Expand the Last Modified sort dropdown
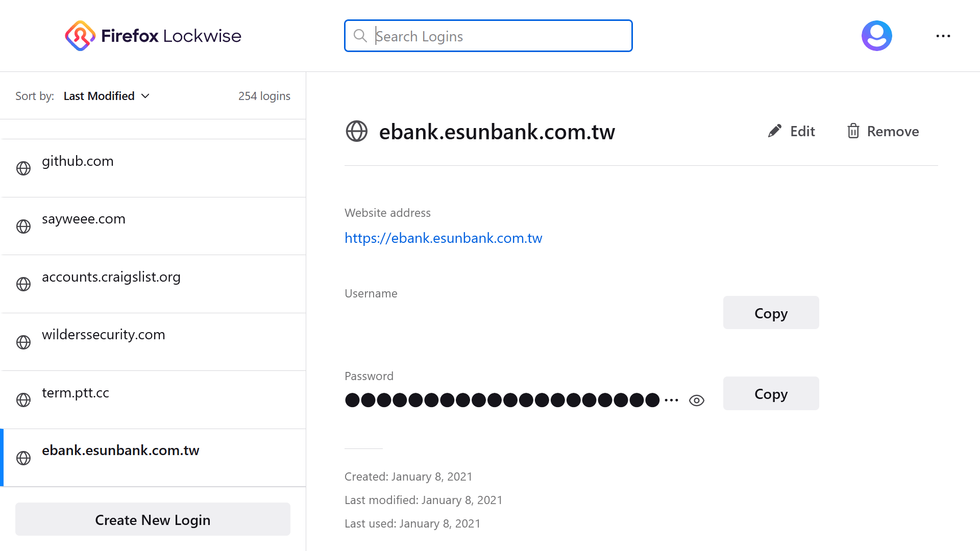Image resolution: width=980 pixels, height=551 pixels. pyautogui.click(x=106, y=96)
